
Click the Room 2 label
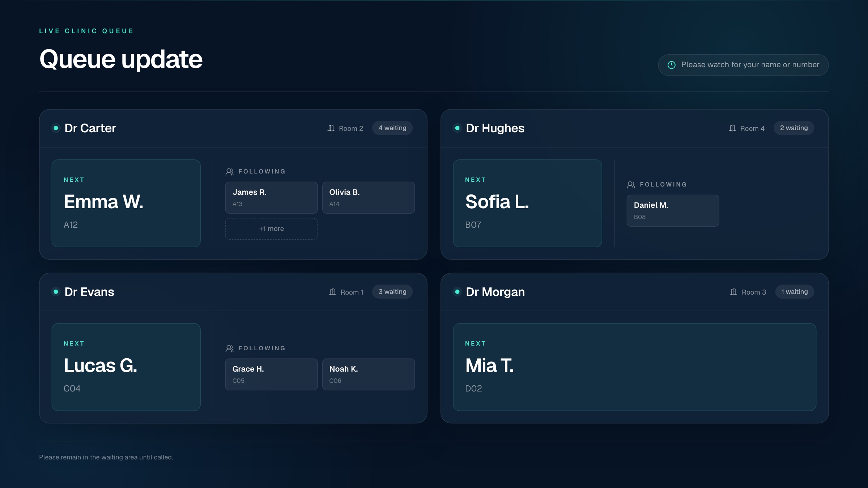pyautogui.click(x=351, y=129)
